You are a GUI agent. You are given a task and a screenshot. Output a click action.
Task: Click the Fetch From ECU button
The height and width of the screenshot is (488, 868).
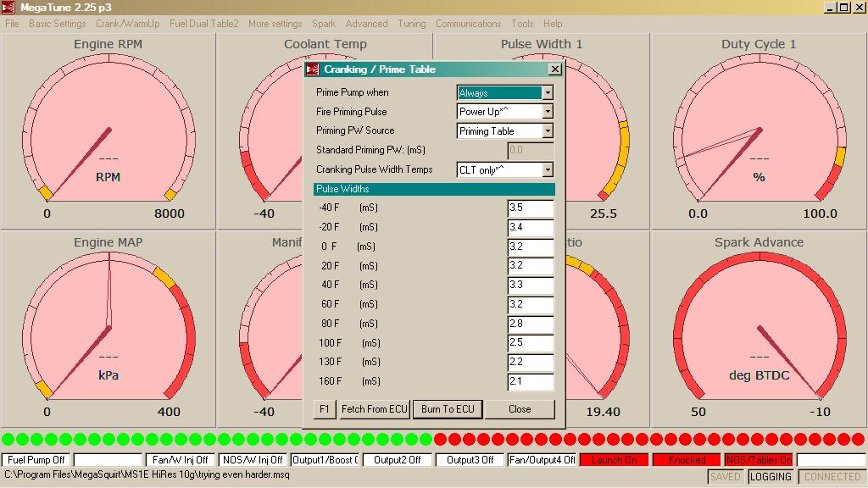(x=374, y=409)
